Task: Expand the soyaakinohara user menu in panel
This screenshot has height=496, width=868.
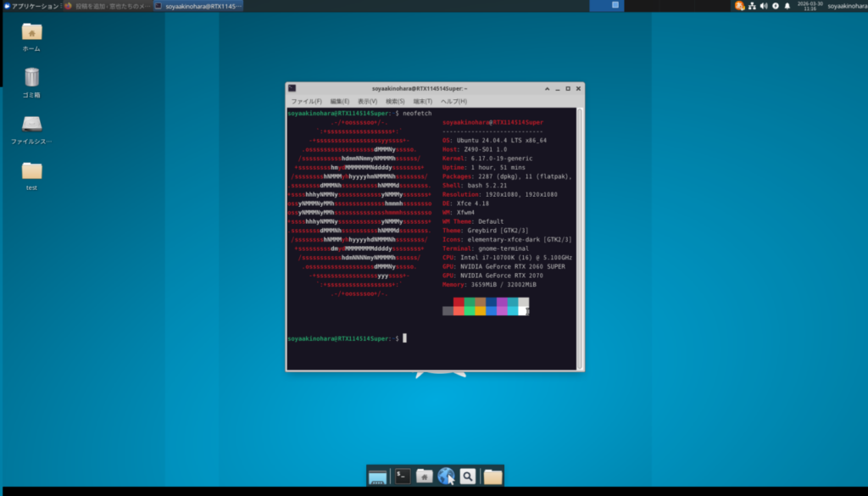Action: (x=846, y=6)
